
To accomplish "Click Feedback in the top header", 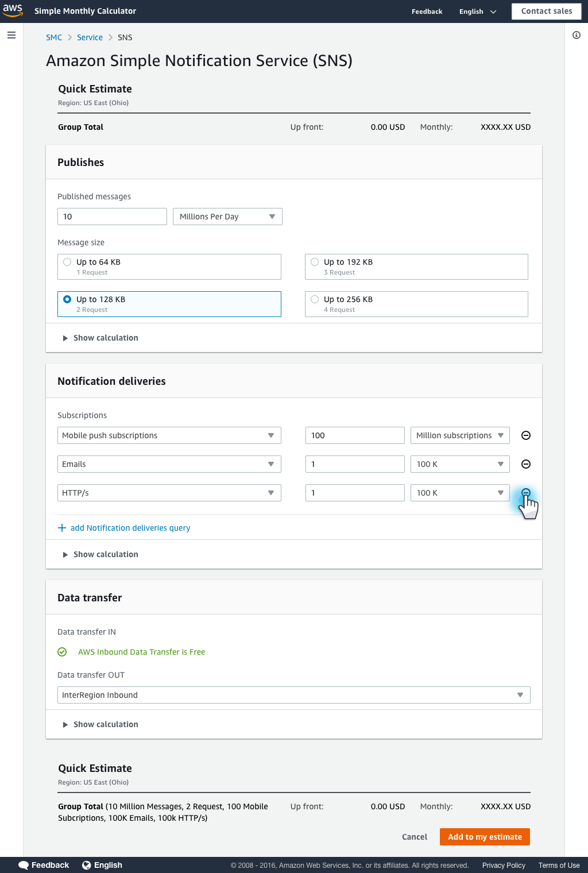I will point(427,11).
